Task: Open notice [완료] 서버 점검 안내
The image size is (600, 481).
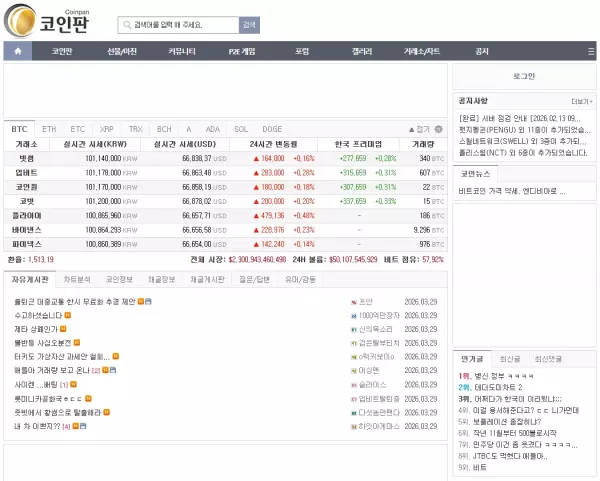Action: (519, 119)
